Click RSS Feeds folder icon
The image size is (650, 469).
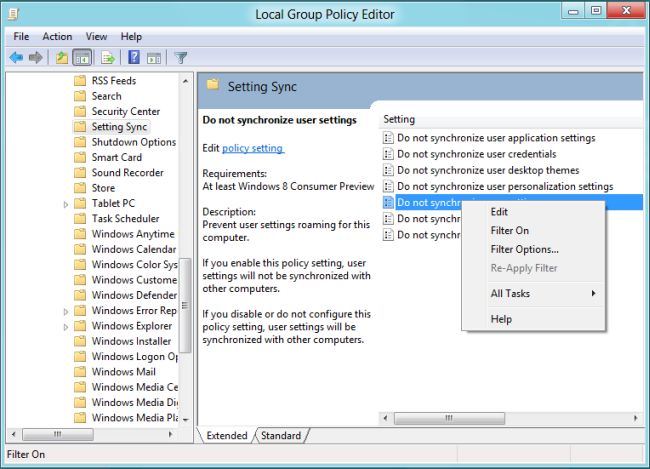click(x=80, y=80)
